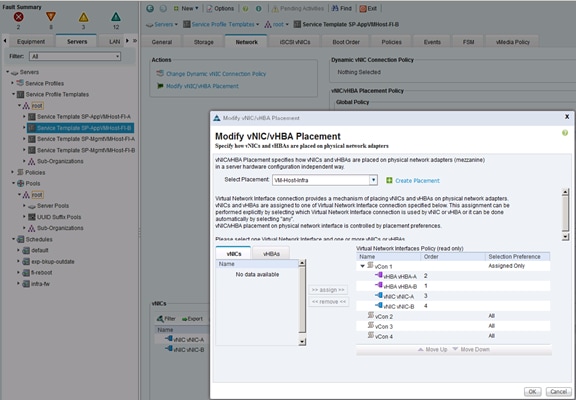The height and width of the screenshot is (400, 576).
Task: Click the remove button
Action: (x=328, y=302)
